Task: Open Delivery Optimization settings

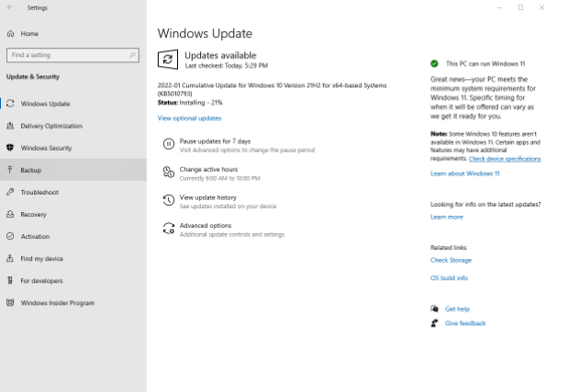Action: pos(73,126)
